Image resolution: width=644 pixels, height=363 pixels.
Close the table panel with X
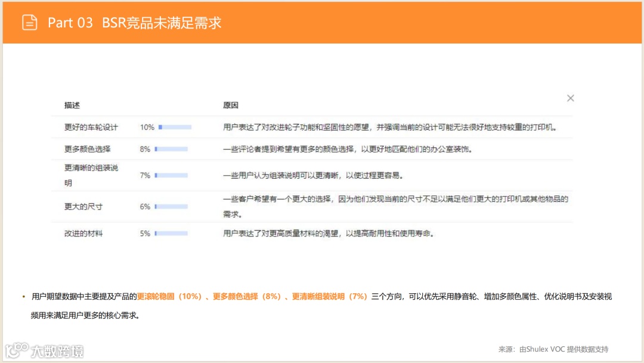pos(570,98)
